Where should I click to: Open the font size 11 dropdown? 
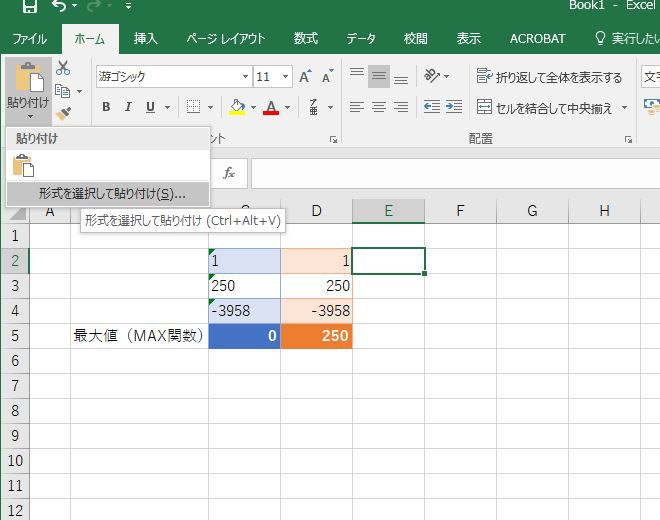pos(285,77)
